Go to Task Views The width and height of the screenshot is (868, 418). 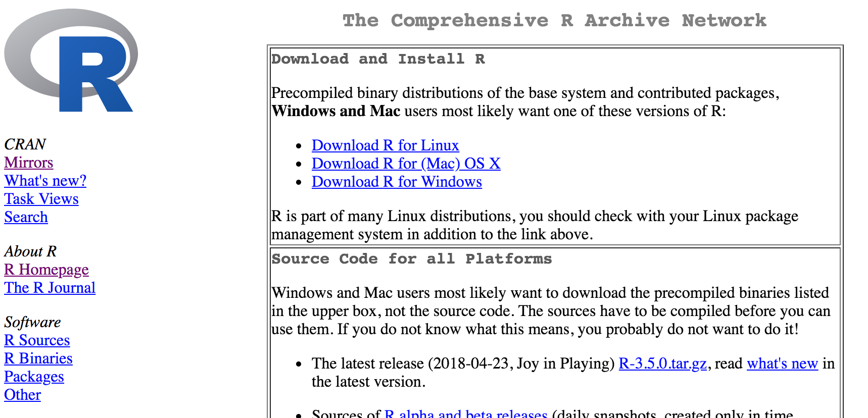[41, 199]
